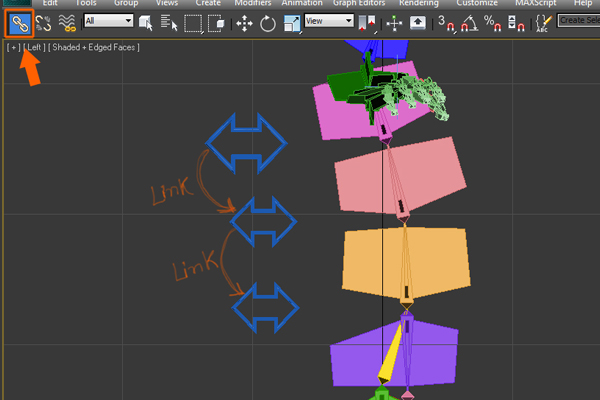The height and width of the screenshot is (400, 600).
Task: Select the middle blue double-arrow control shape
Action: point(263,221)
